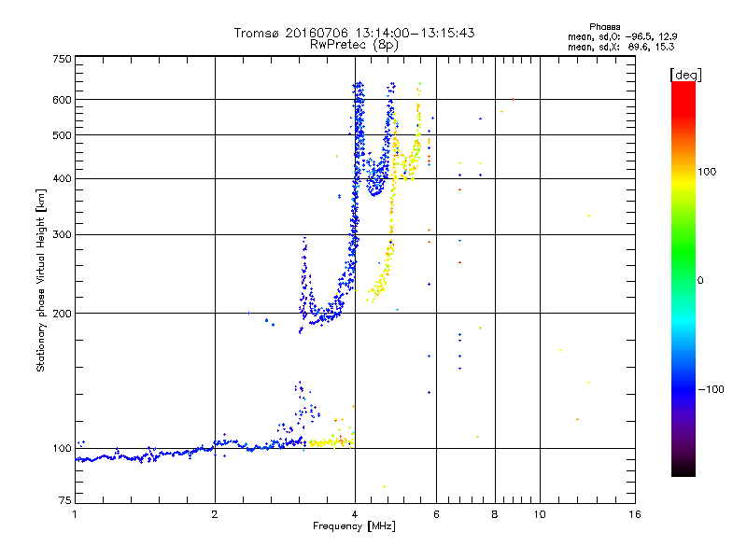Click the '0' colorbar tick label
747x560 pixels.
700,281
